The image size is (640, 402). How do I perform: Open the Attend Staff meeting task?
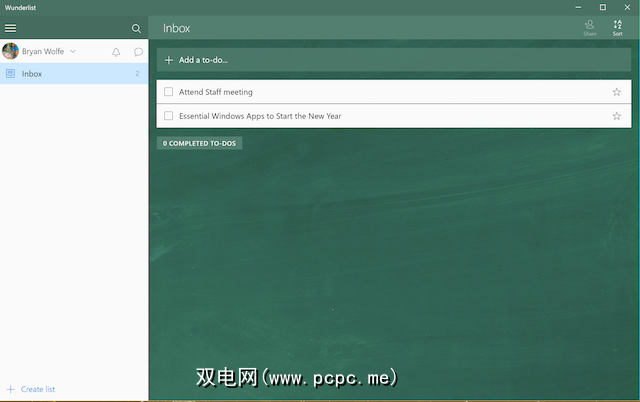tap(216, 92)
